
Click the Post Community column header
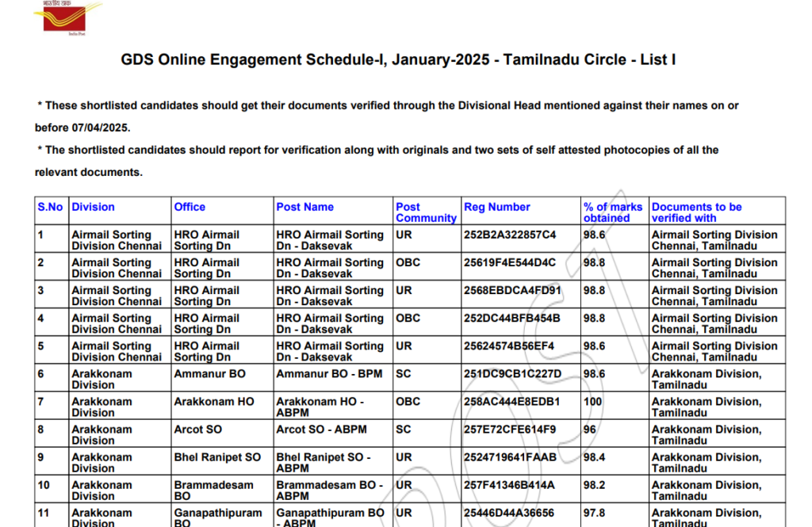[x=426, y=212]
